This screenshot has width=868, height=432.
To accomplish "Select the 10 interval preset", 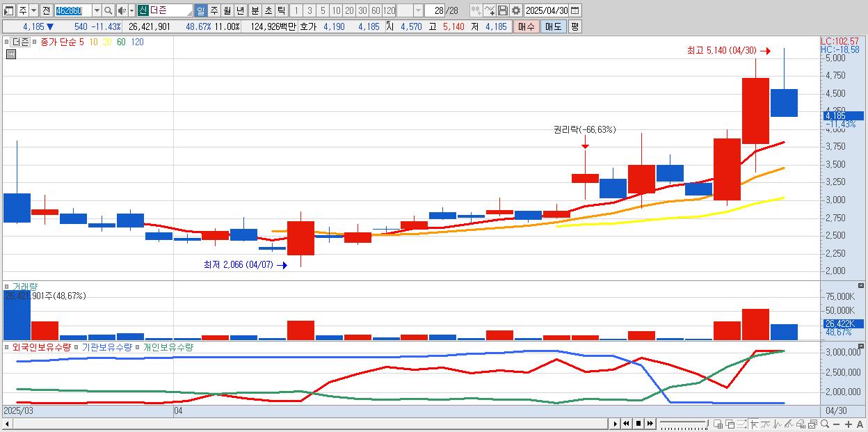I will coord(336,10).
